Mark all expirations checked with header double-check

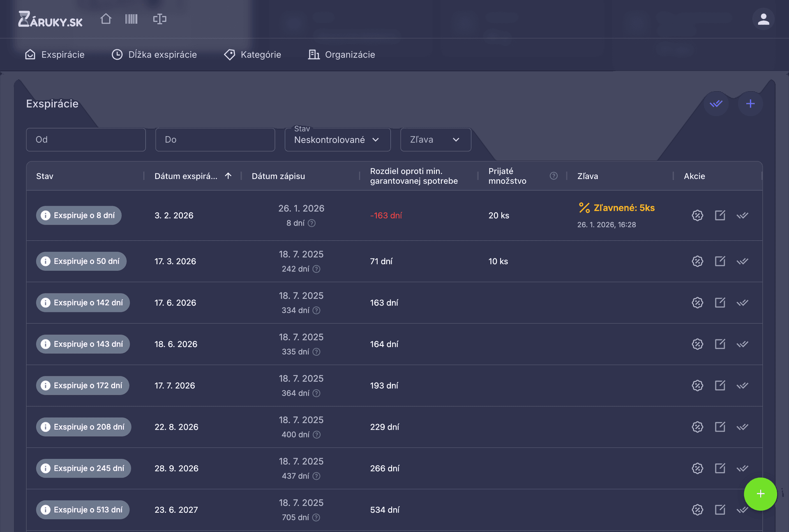(x=716, y=104)
